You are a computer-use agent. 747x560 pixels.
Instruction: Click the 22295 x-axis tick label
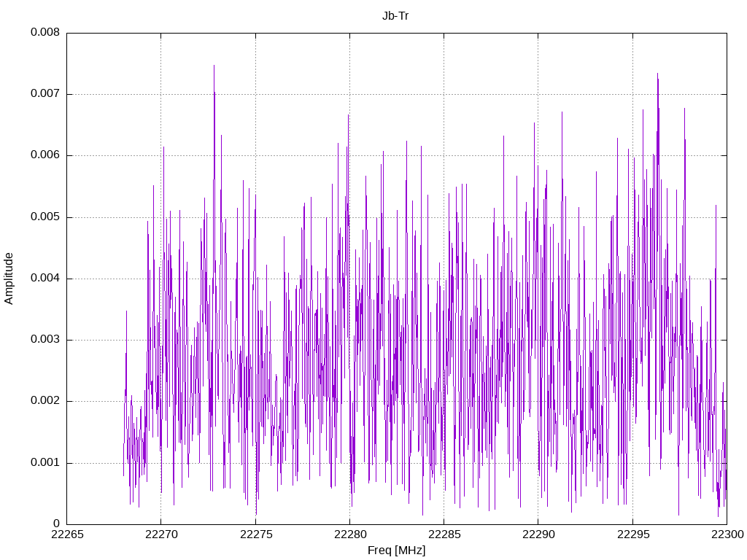click(x=633, y=534)
